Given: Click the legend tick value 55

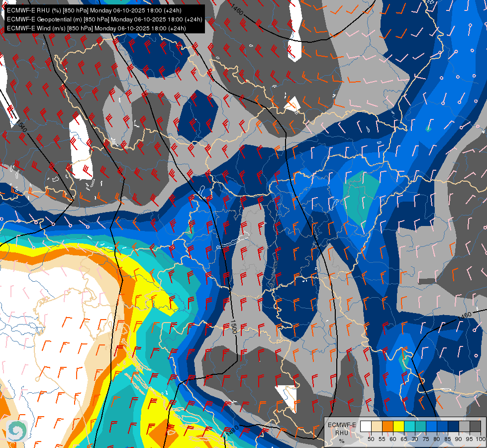Looking at the screenshot, I should tap(382, 439).
